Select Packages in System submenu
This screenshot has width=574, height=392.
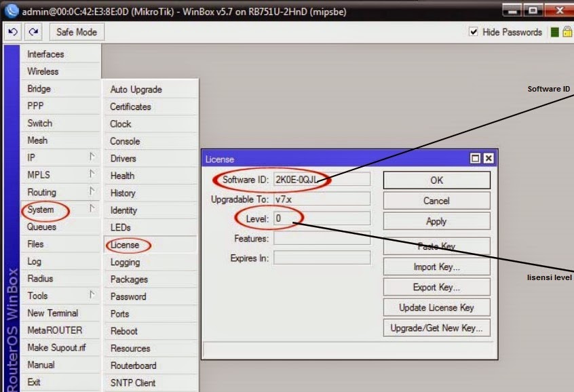pyautogui.click(x=151, y=279)
